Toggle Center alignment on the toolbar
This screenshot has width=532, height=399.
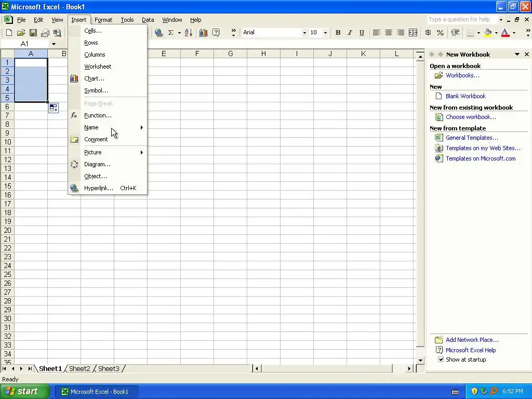[x=389, y=33]
